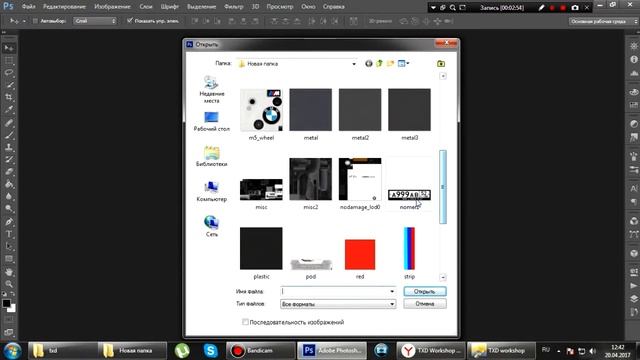
Task: Select the Rectangle shape tool
Action: (9, 259)
